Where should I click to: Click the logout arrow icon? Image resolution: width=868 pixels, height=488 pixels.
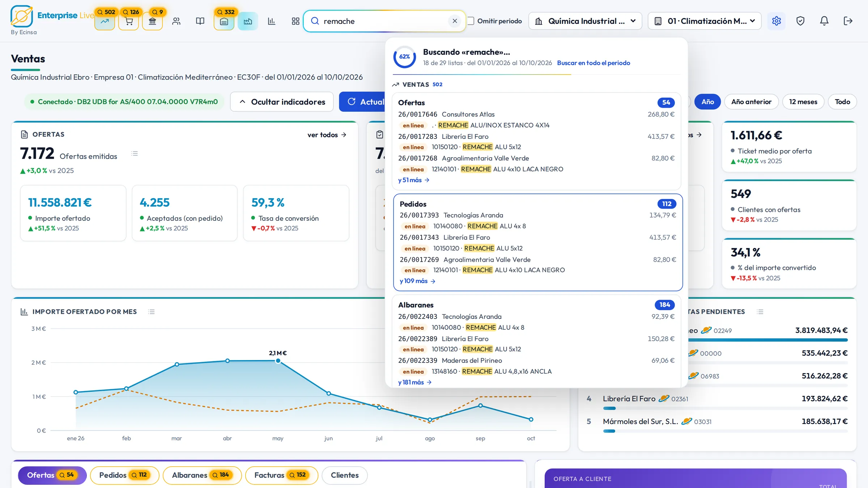(848, 21)
